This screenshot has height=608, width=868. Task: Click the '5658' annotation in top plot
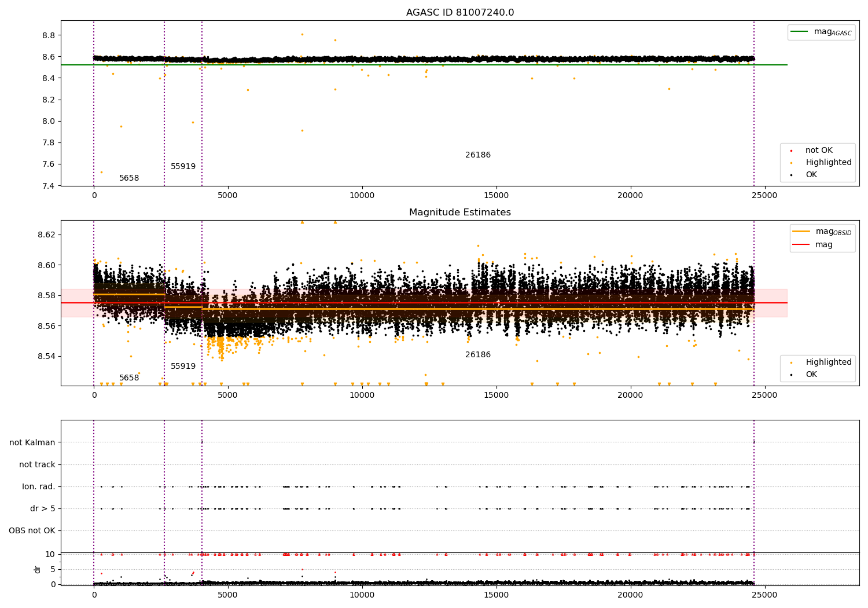(x=129, y=178)
